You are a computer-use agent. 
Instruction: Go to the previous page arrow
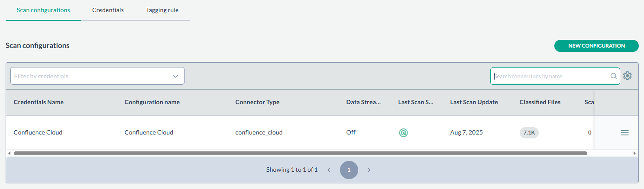point(329,170)
